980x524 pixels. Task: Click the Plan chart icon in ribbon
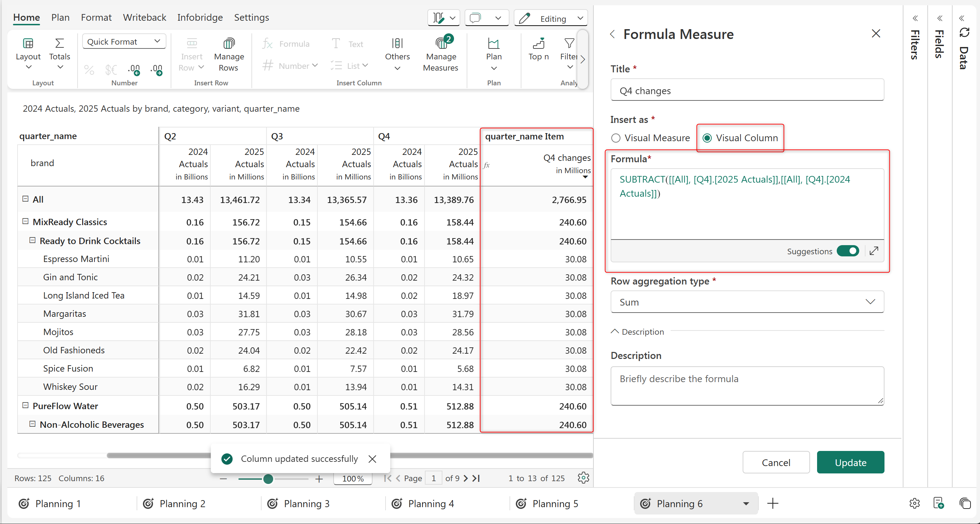coord(493,44)
